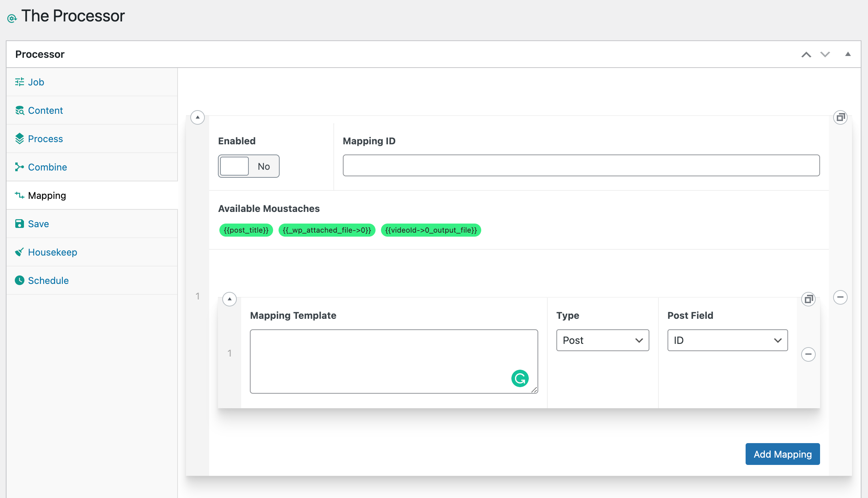Click the Add Mapping button
The image size is (868, 498).
pyautogui.click(x=782, y=454)
